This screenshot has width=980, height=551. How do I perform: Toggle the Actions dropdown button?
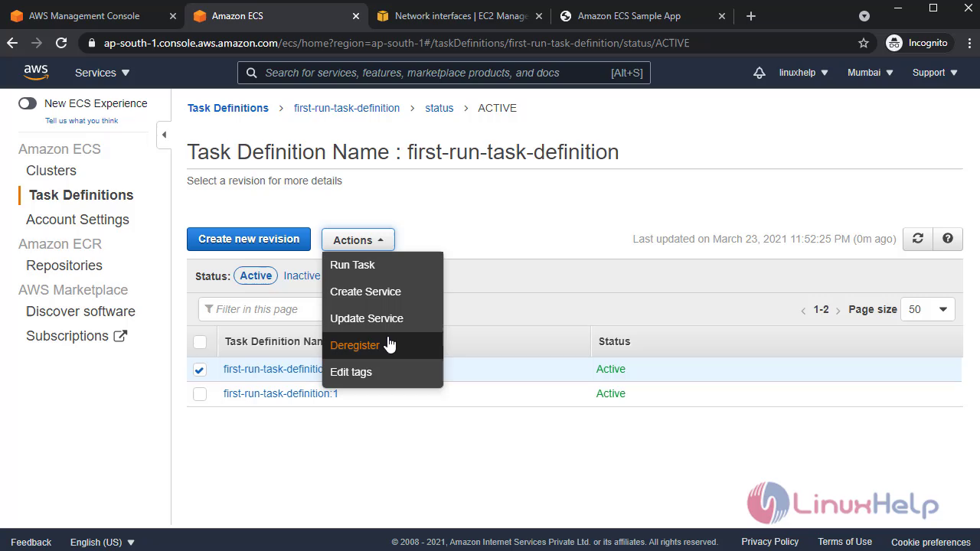(358, 240)
